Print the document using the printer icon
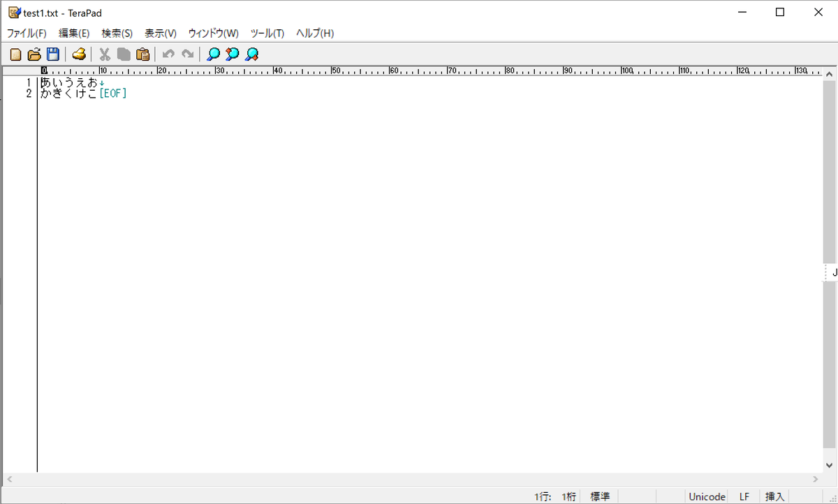Image resolution: width=838 pixels, height=504 pixels. click(x=79, y=54)
